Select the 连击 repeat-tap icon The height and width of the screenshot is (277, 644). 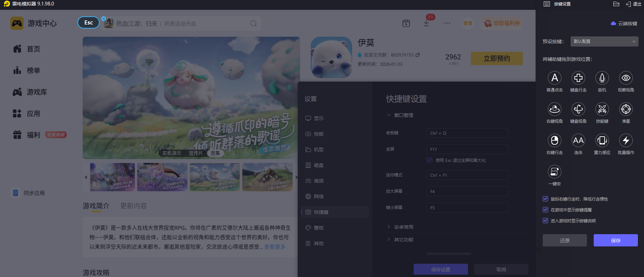tap(578, 140)
